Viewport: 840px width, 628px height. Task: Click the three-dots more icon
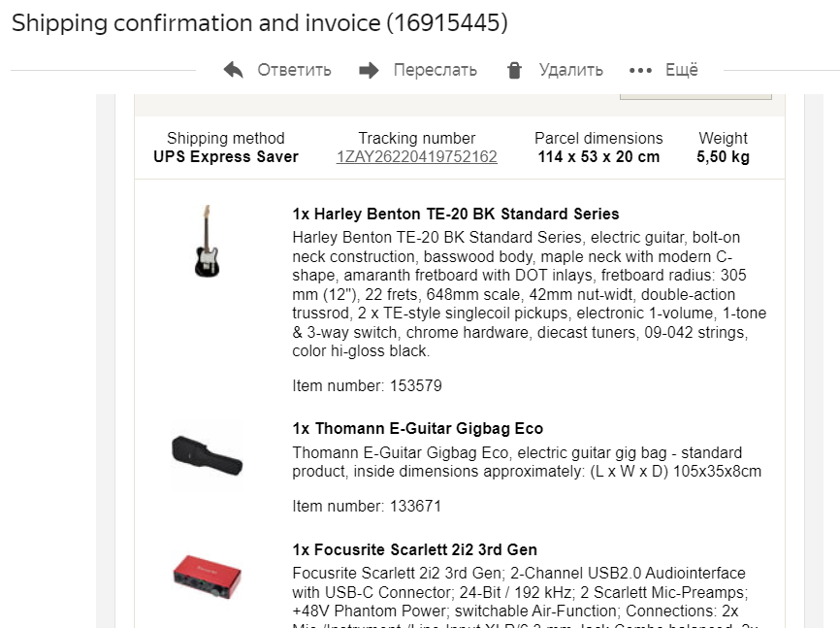(x=640, y=70)
